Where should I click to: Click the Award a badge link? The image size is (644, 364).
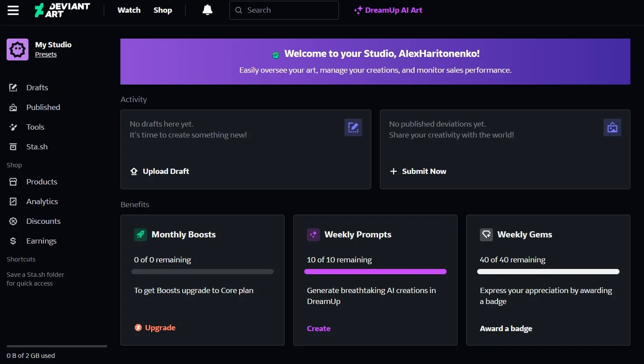[x=506, y=329]
